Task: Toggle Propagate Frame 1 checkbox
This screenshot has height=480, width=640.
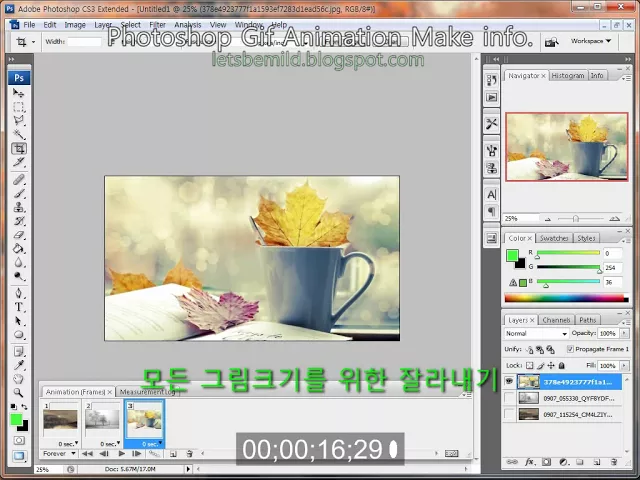Action: pyautogui.click(x=570, y=349)
